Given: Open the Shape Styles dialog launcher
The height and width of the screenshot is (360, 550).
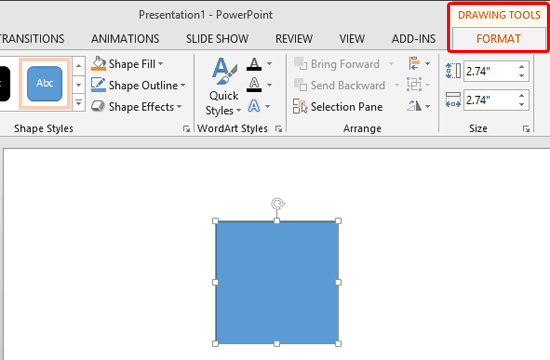Looking at the screenshot, I should tap(186, 129).
